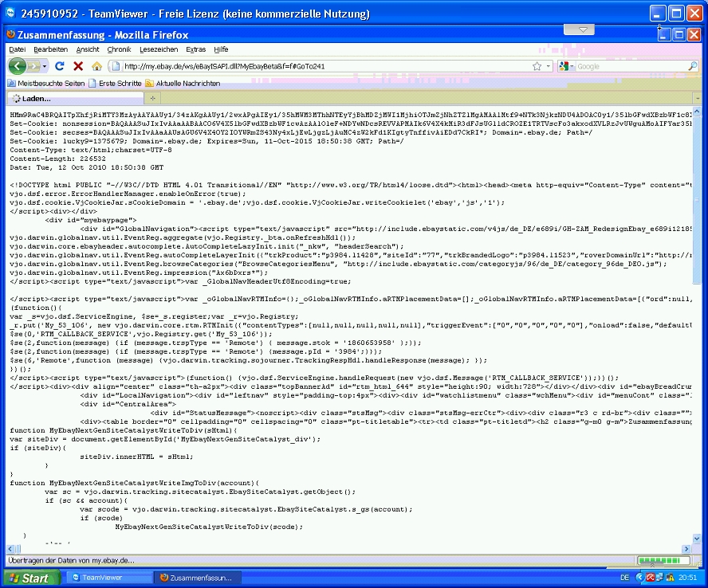Open the Google search engine selector
This screenshot has width=708, height=588.
pos(566,66)
